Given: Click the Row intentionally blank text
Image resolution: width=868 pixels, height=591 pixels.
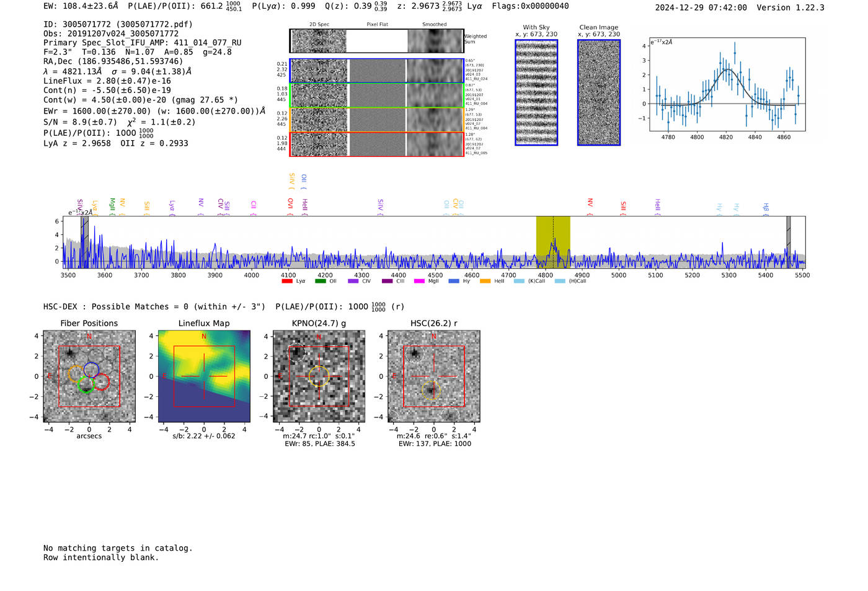Looking at the screenshot, I should (x=101, y=558).
